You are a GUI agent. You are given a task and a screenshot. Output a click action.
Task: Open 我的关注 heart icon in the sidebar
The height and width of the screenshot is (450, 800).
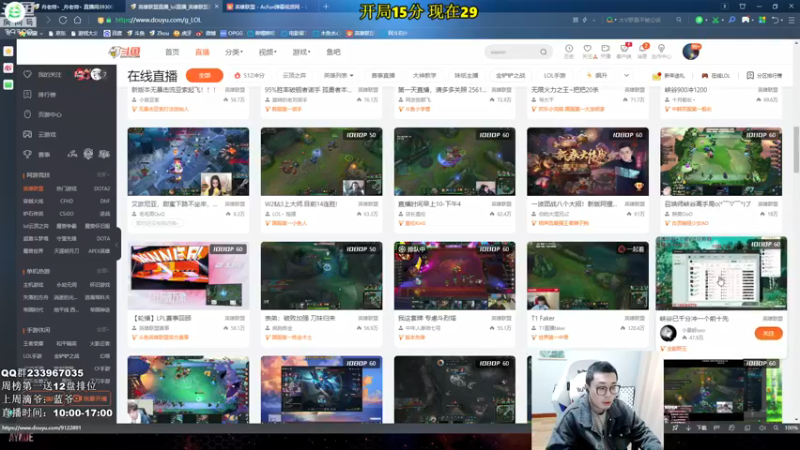pos(28,74)
